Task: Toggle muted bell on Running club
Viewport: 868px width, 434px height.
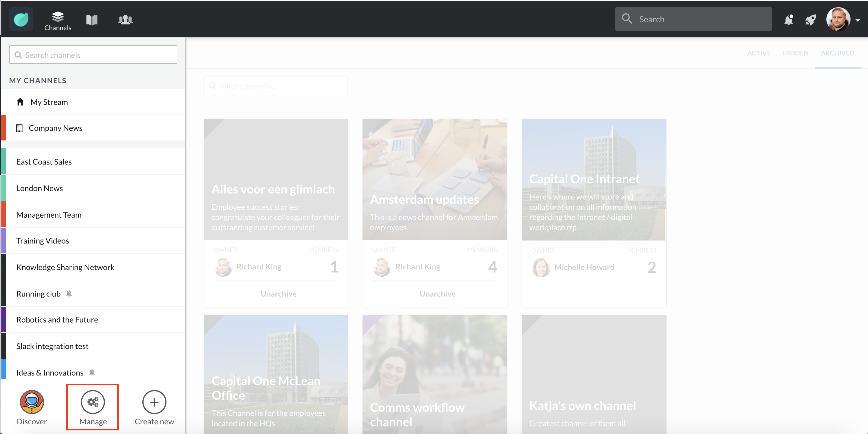Action: pos(69,294)
